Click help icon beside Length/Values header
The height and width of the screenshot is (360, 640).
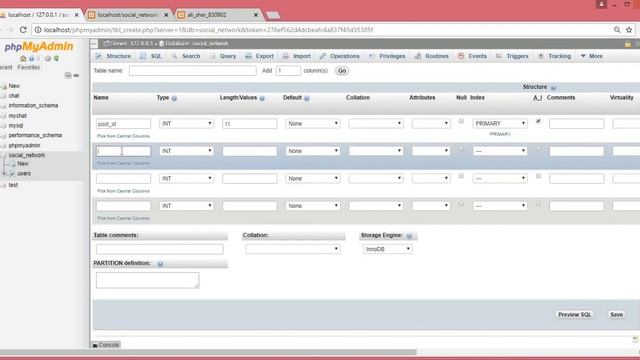pos(262,98)
